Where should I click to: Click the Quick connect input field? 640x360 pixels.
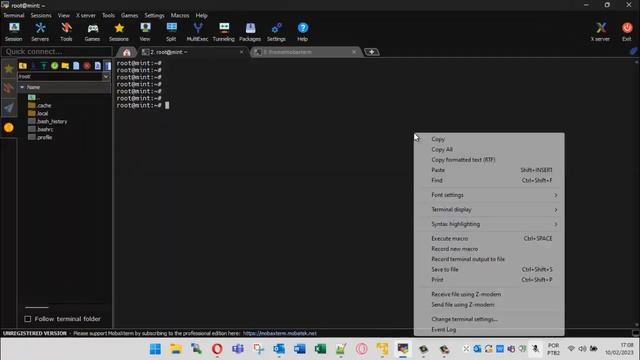click(57, 52)
